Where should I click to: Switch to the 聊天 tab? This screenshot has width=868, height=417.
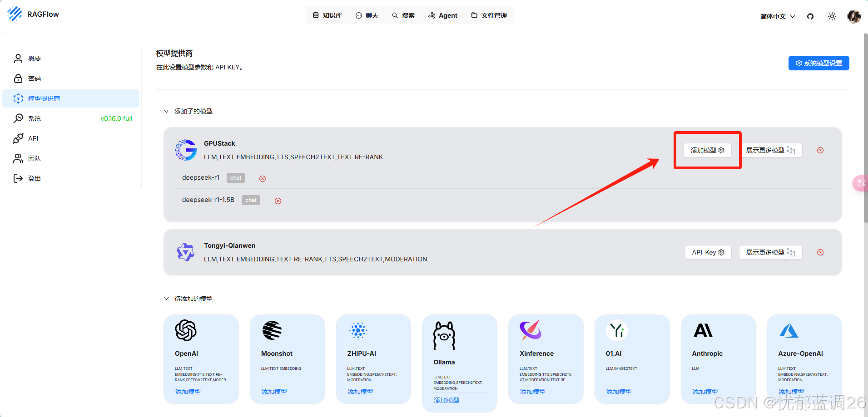367,15
